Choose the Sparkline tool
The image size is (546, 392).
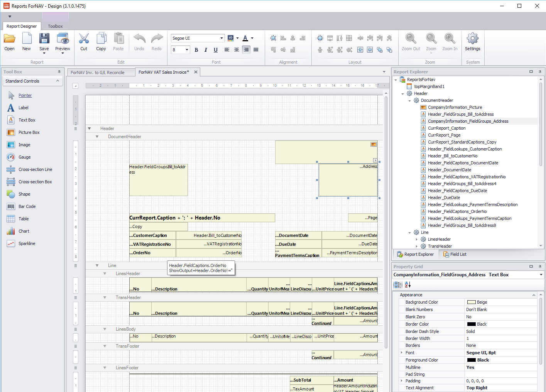pos(27,243)
